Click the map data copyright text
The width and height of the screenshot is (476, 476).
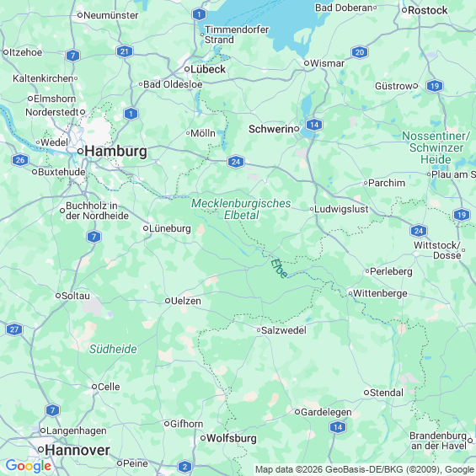(365, 469)
